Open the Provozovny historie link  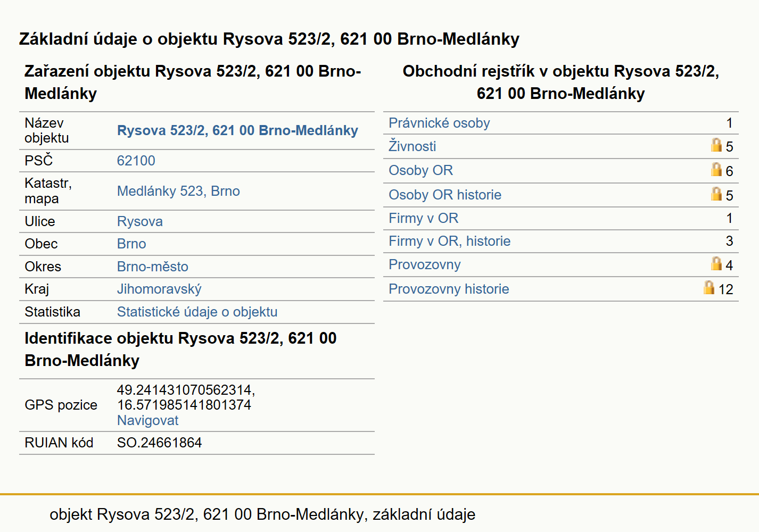(449, 289)
